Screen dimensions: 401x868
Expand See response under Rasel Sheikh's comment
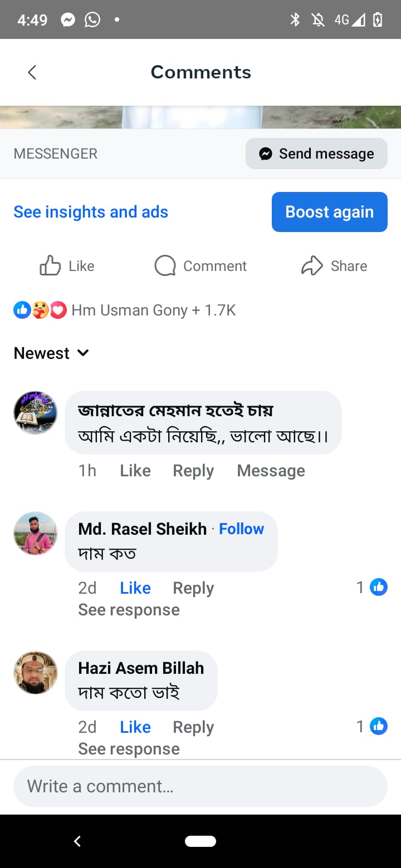pos(129,610)
